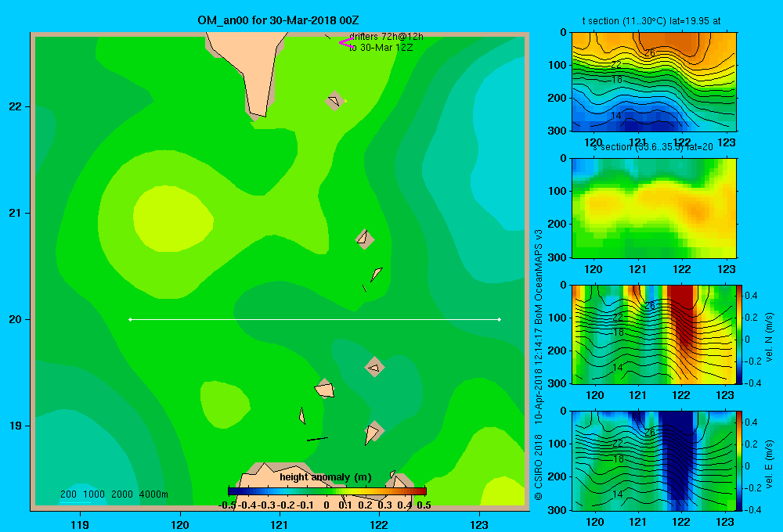Viewport: 783px width, 532px height.
Task: Click the 'vel. N (m/s)' color bar
Action: point(739,334)
